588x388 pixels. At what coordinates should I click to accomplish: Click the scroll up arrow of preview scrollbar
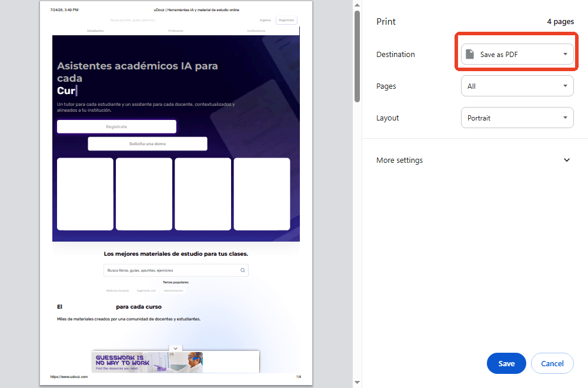pos(357,5)
